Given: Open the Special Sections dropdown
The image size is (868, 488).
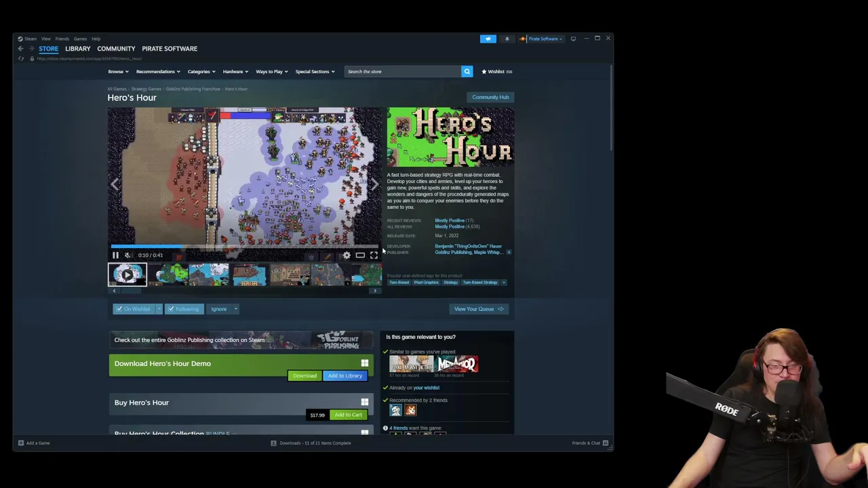Looking at the screenshot, I should coord(315,71).
